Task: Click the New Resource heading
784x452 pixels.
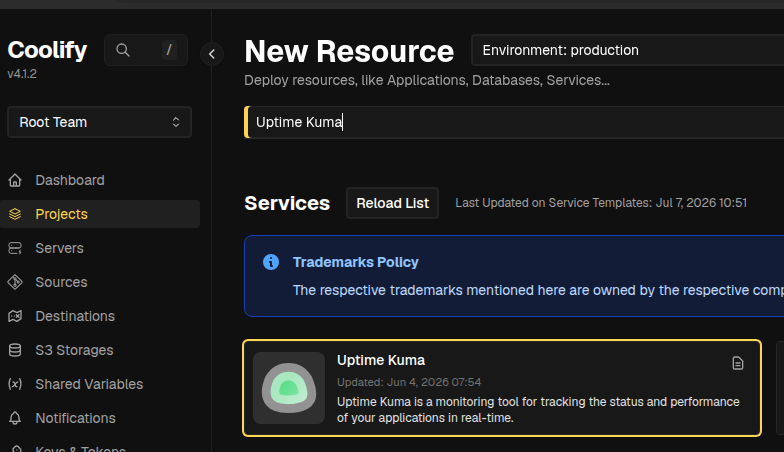Action: click(x=349, y=52)
